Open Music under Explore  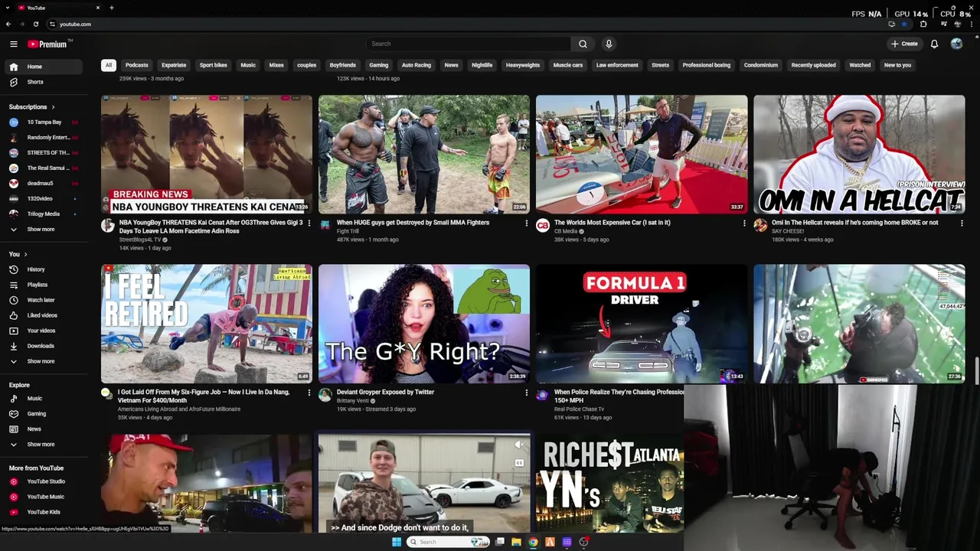point(45,399)
